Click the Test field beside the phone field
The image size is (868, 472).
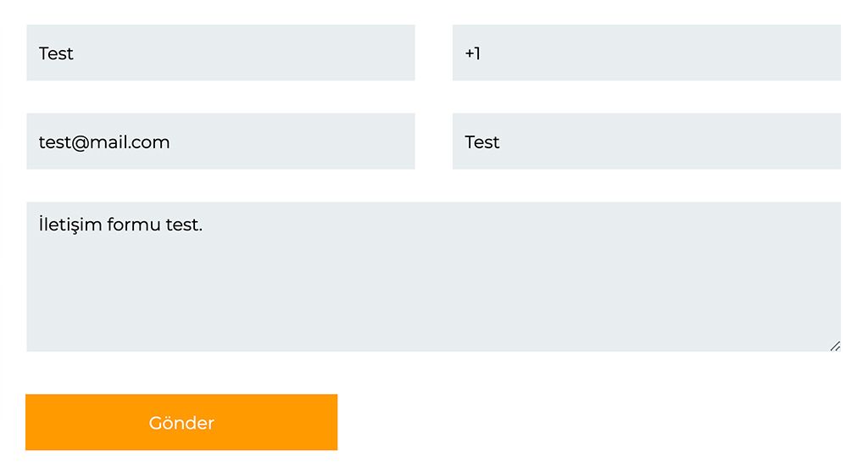220,53
